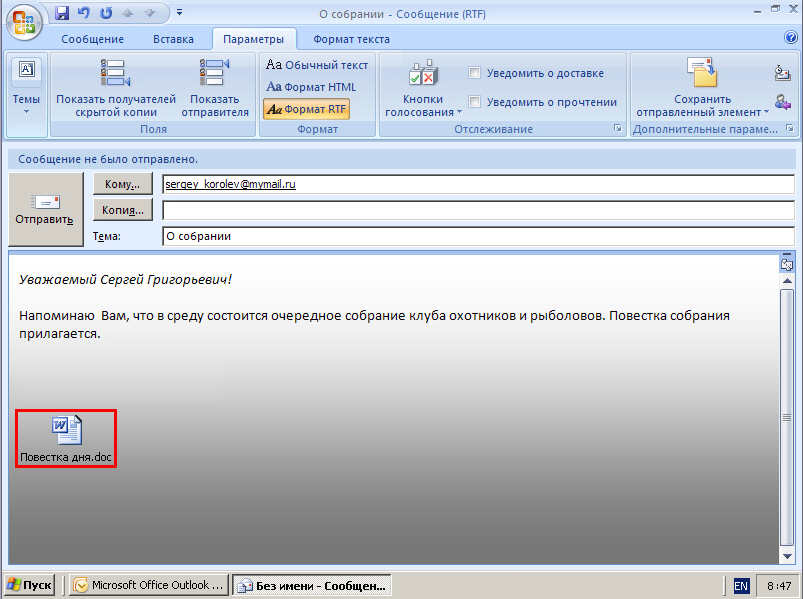Switch to the Формат текста tab
The width and height of the screenshot is (804, 599).
(351, 39)
